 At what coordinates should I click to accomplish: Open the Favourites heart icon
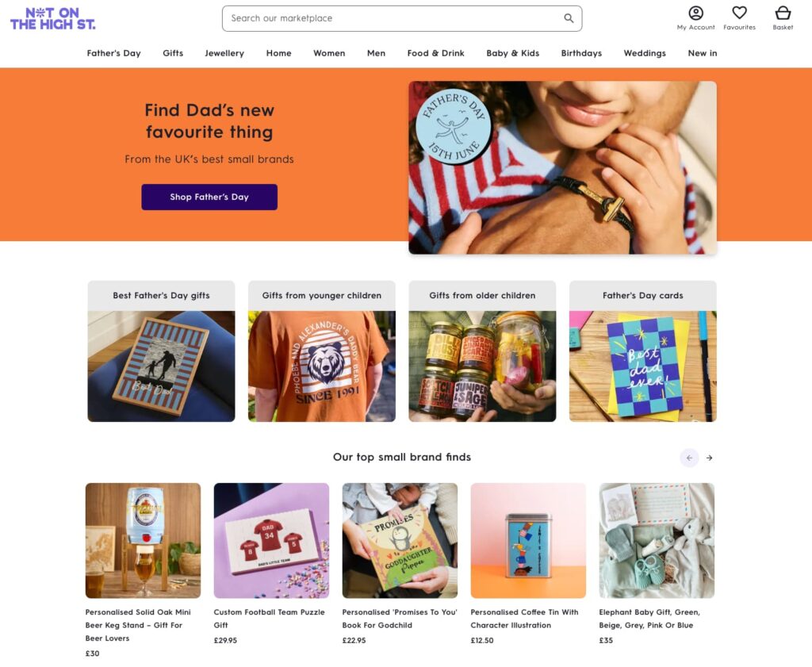(739, 13)
